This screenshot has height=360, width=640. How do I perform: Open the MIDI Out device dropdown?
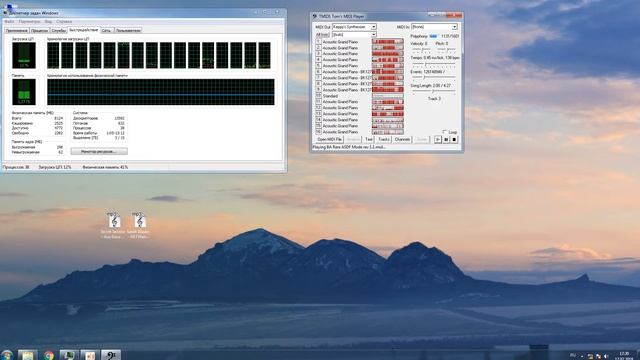coord(354,27)
